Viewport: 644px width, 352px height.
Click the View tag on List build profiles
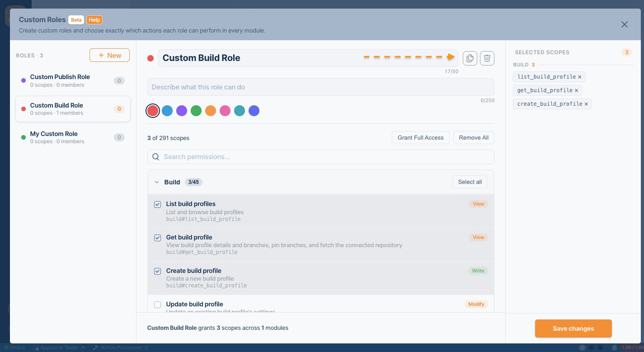[479, 204]
